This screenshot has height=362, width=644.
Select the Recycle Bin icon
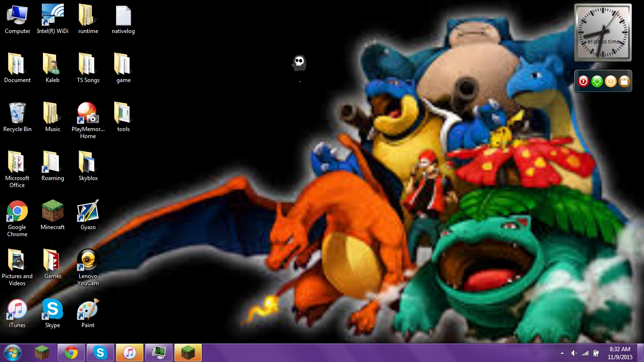17,117
